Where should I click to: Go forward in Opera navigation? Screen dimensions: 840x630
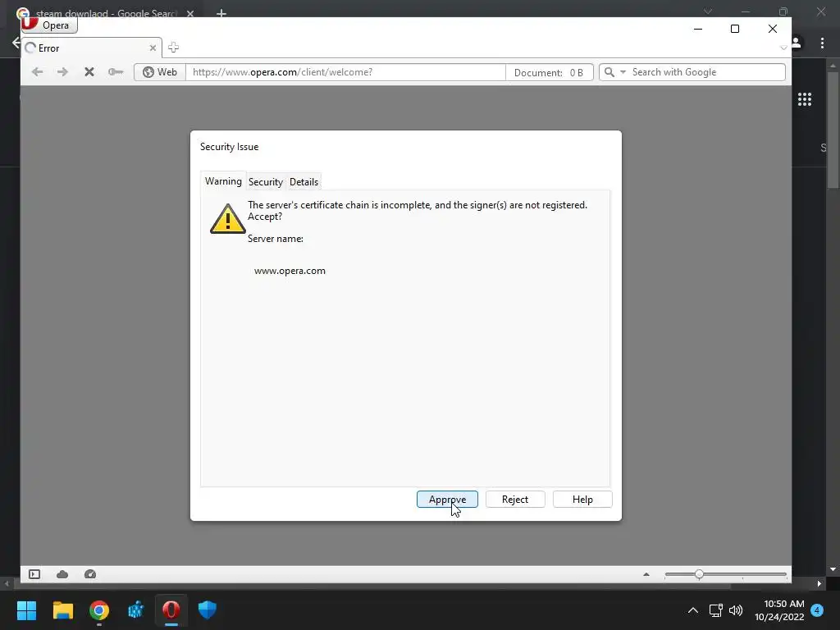point(62,72)
